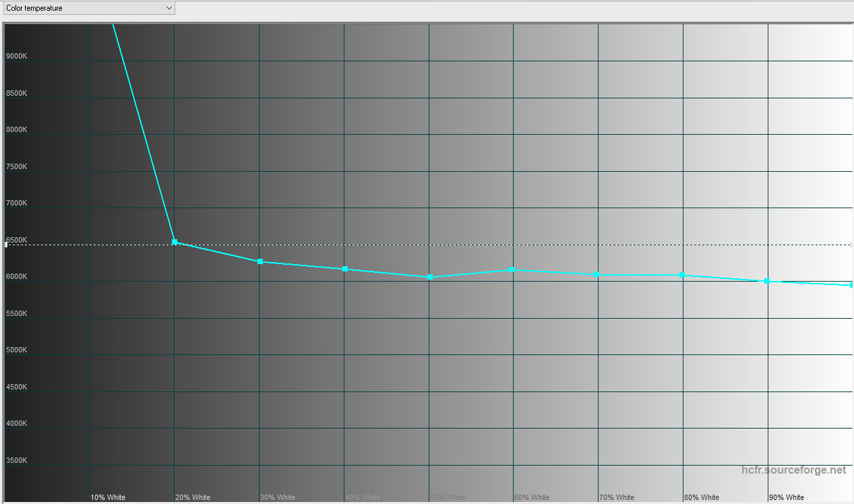
Task: Click the 7500K axis label
Action: (16, 166)
